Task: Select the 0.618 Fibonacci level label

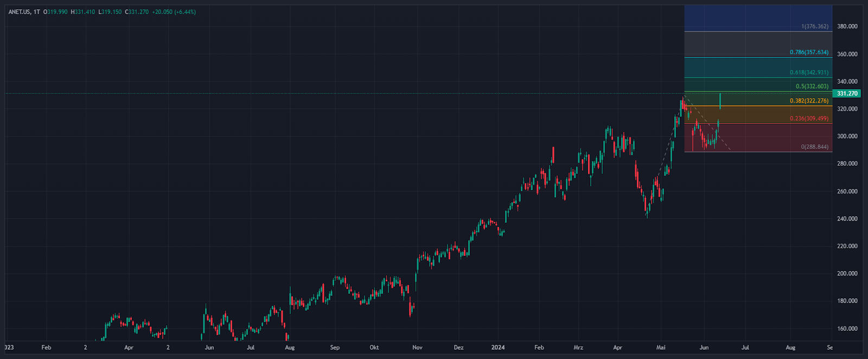Action: pos(809,72)
